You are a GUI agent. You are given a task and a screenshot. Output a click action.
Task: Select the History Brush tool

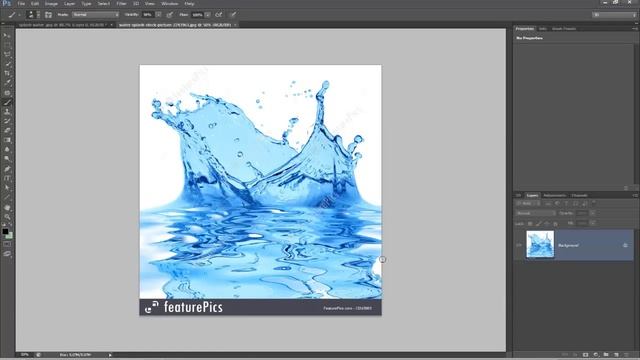click(7, 121)
